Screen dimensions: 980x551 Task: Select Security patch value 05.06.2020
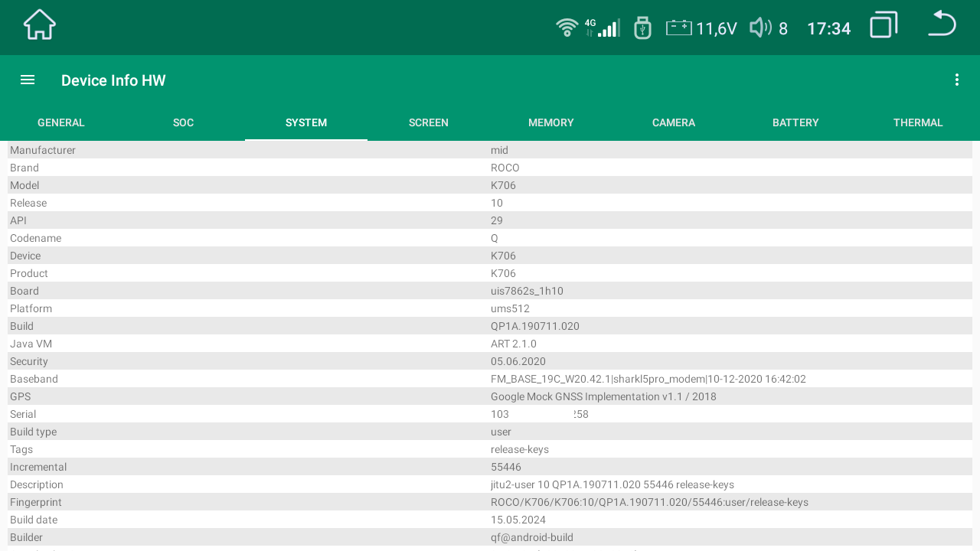click(x=518, y=361)
